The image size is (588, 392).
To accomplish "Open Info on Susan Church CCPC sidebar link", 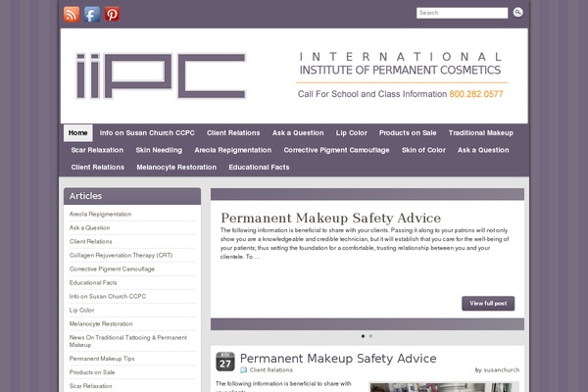I will pos(108,296).
